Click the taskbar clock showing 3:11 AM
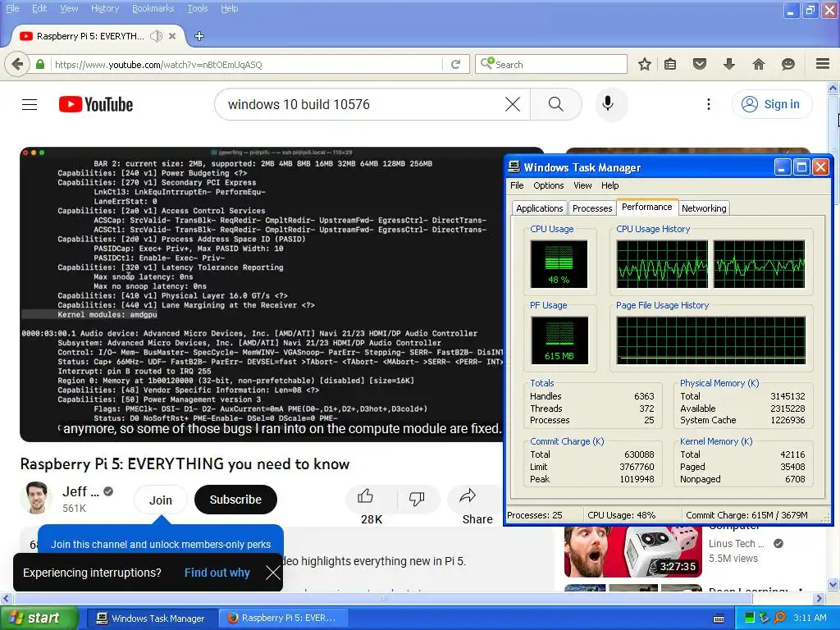The height and width of the screenshot is (630, 840). coord(810,618)
